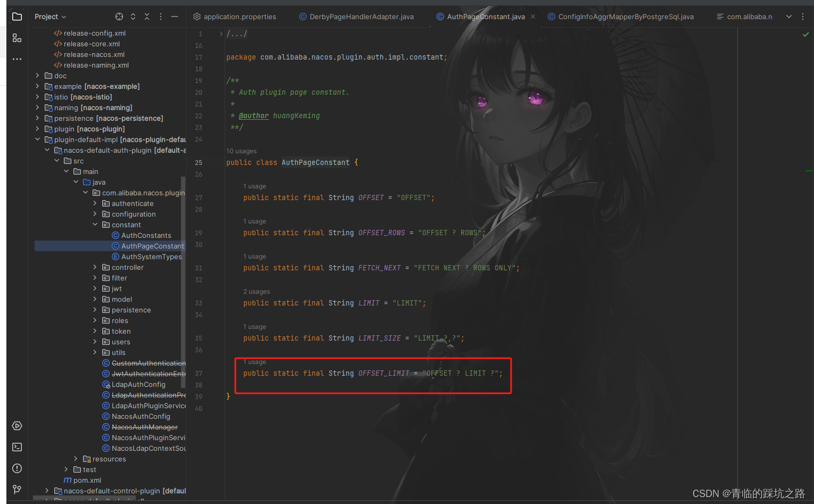Expand the doc folder
The height and width of the screenshot is (504, 814).
[x=37, y=76]
